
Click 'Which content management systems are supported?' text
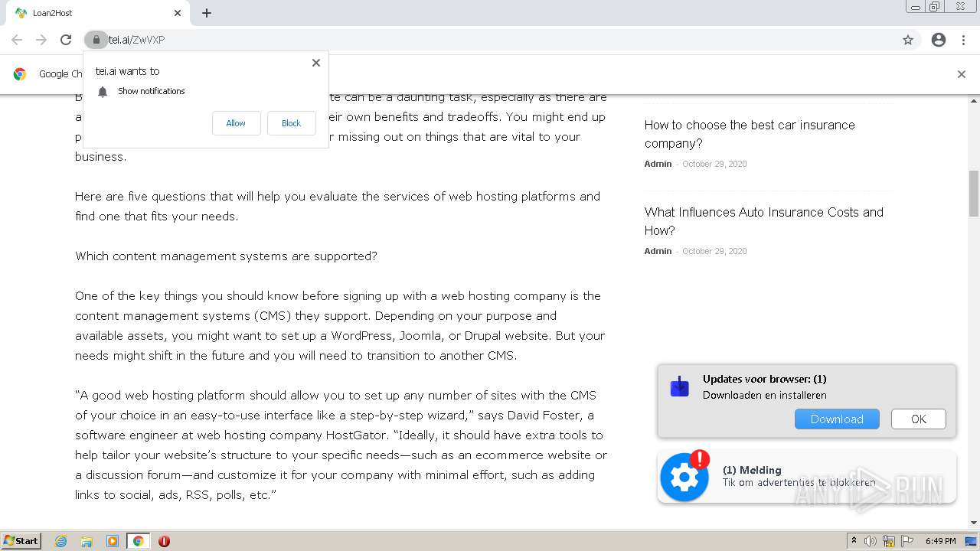point(226,256)
